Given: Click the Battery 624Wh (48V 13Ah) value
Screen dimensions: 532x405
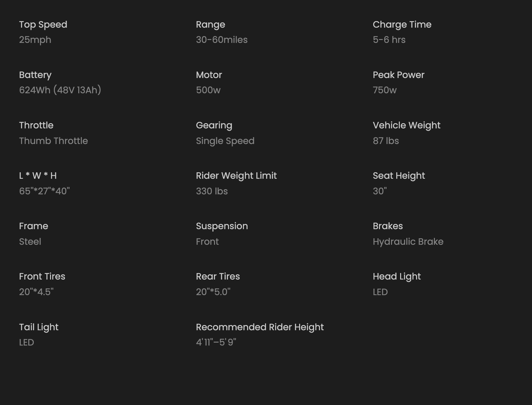Looking at the screenshot, I should point(60,90).
